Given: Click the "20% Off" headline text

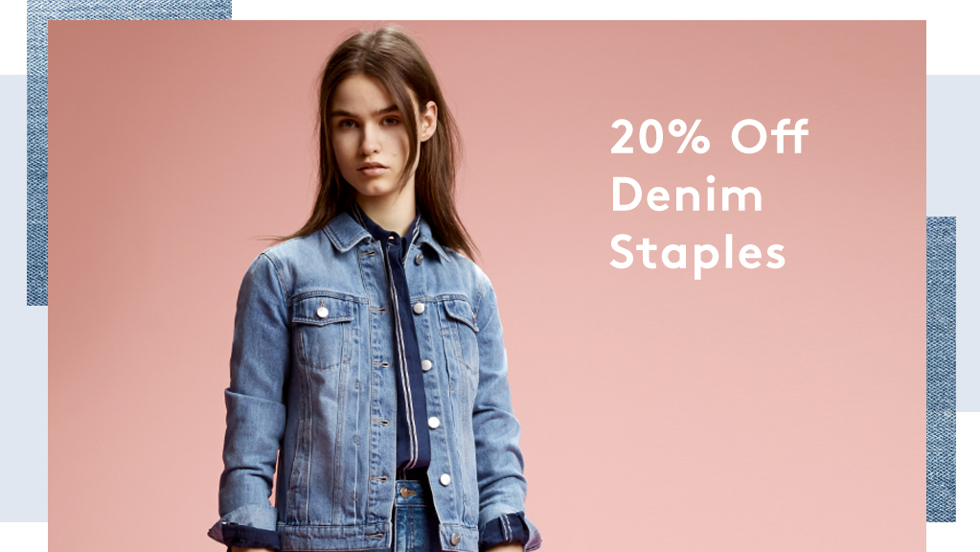Looking at the screenshot, I should click(709, 136).
